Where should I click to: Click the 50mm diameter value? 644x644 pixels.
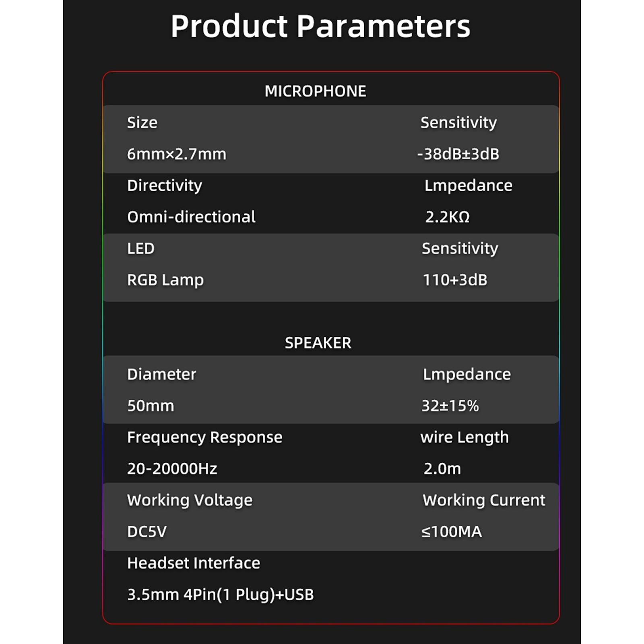point(151,406)
